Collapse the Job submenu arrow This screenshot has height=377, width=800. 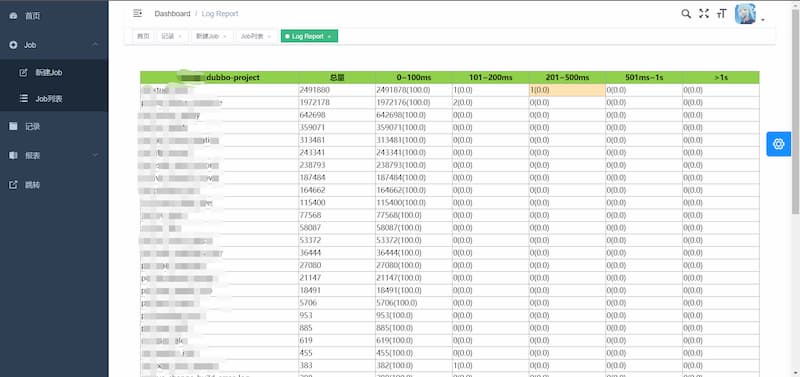click(x=95, y=45)
